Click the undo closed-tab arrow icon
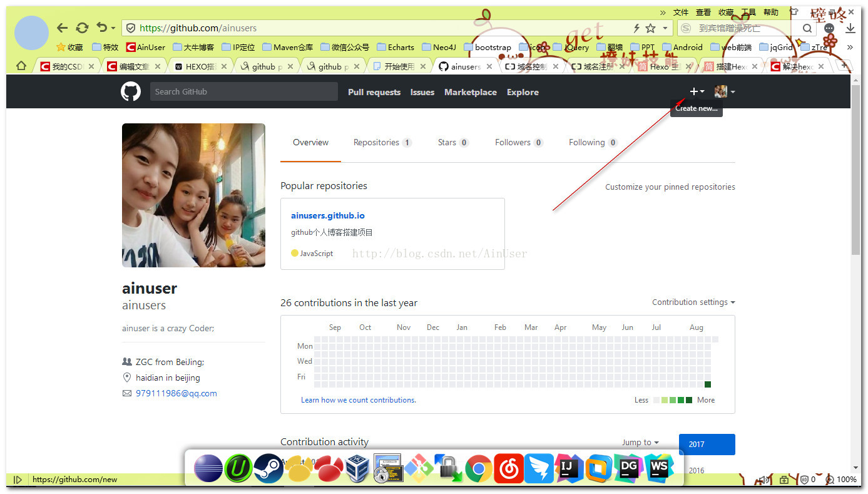 coord(101,28)
